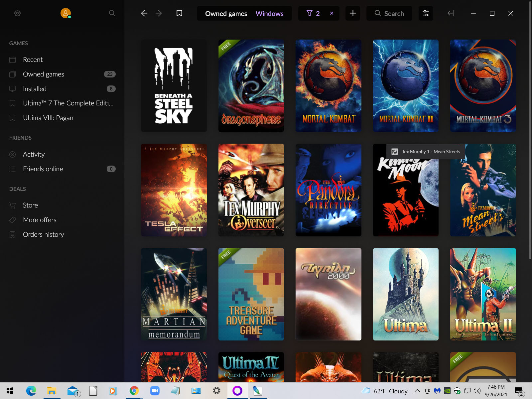
Task: Click the Recent calendar icon
Action: point(13,60)
